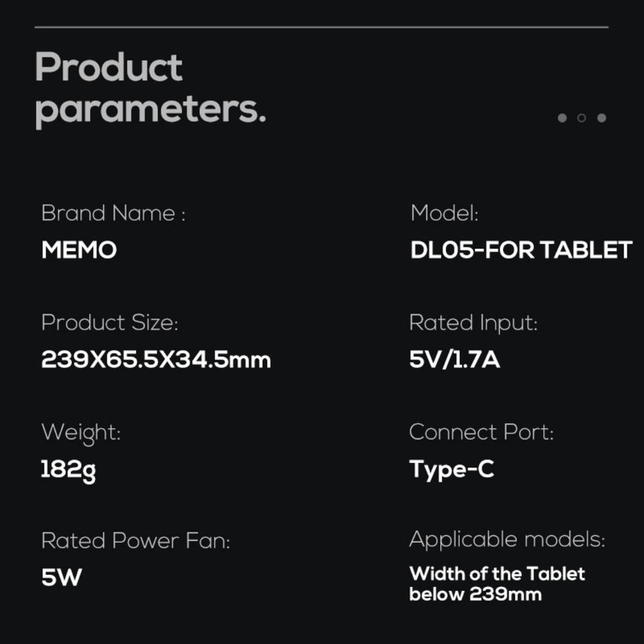Select the Type-C port value
The width and height of the screenshot is (644, 644).
pos(451,470)
